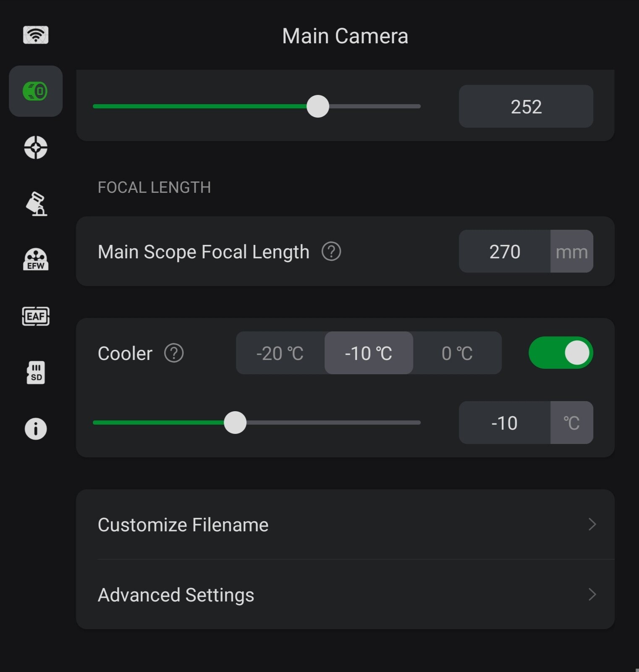Open the EAF focuser settings
Image resolution: width=639 pixels, height=672 pixels.
[36, 316]
